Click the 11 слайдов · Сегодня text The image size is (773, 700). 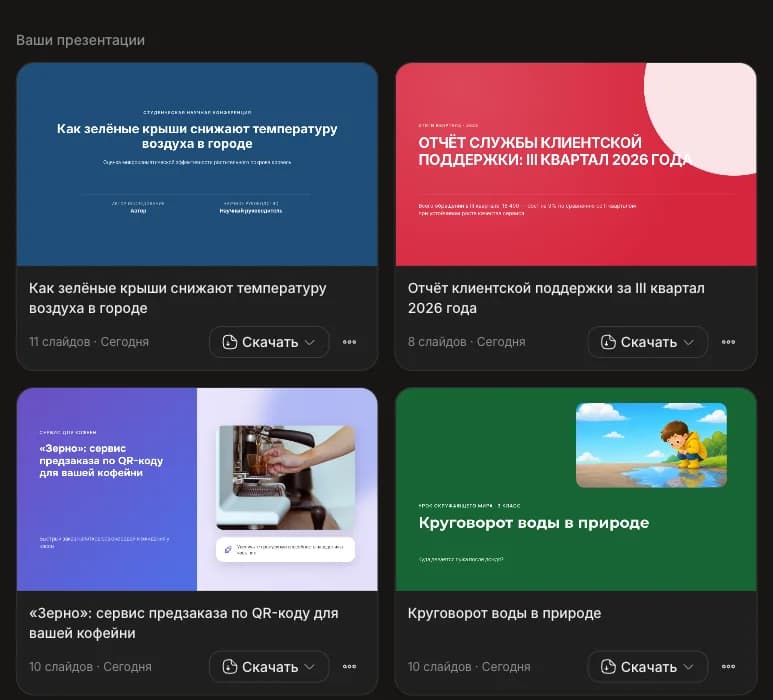(x=89, y=342)
